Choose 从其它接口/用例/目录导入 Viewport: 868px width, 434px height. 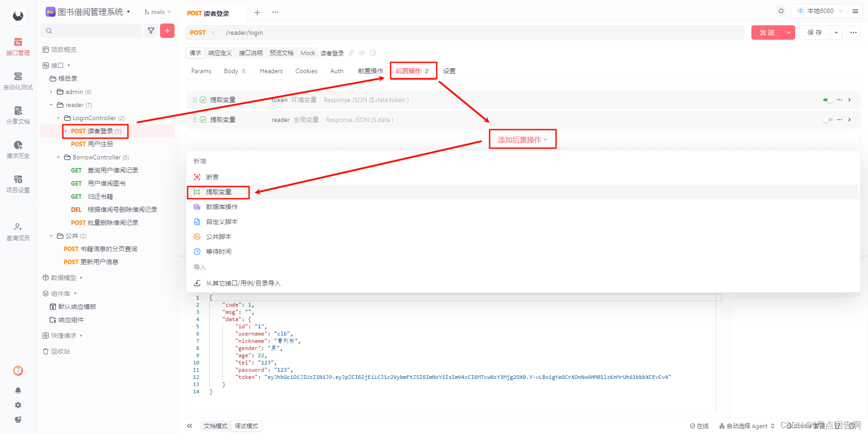pos(523,283)
